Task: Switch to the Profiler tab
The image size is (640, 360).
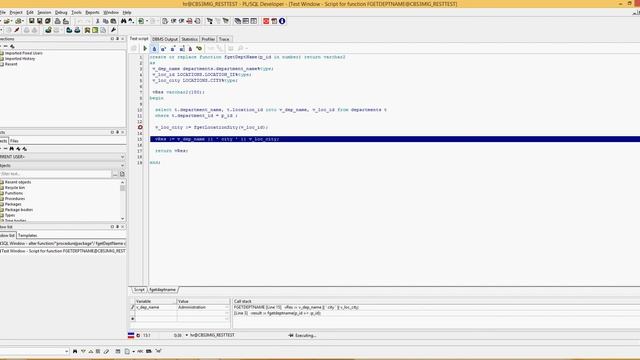Action: (x=208, y=39)
